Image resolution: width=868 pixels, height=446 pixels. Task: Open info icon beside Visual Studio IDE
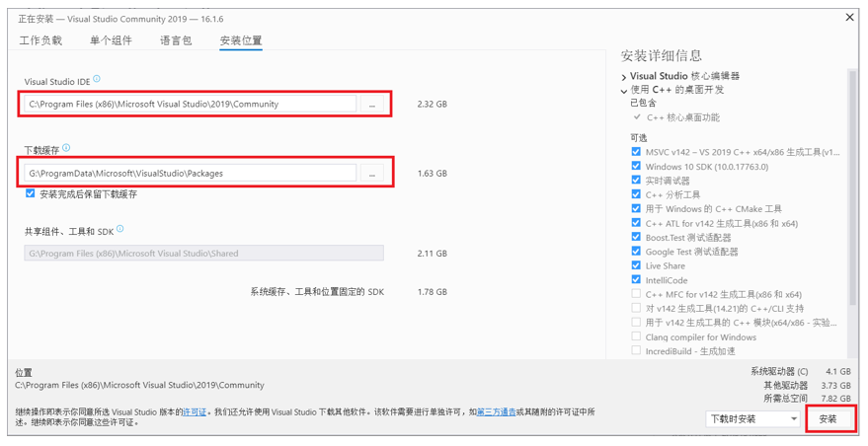(97, 79)
